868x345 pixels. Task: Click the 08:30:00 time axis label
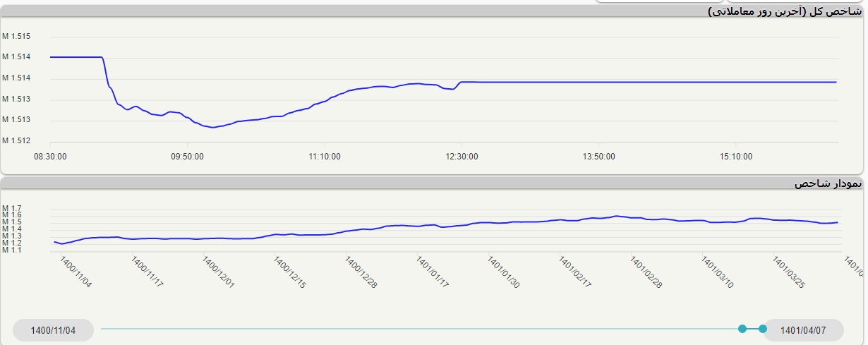50,156
